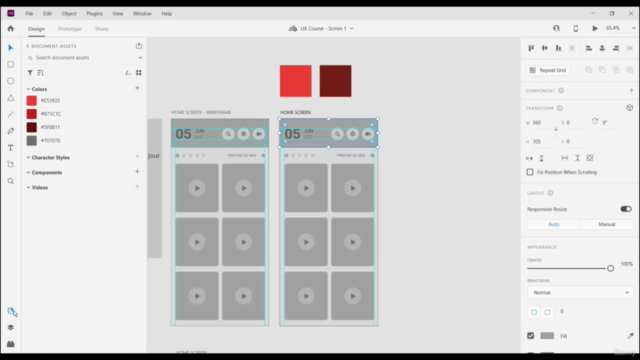Toggle the width-height aspect ratio lock
This screenshot has width=640, height=360.
(556, 129)
